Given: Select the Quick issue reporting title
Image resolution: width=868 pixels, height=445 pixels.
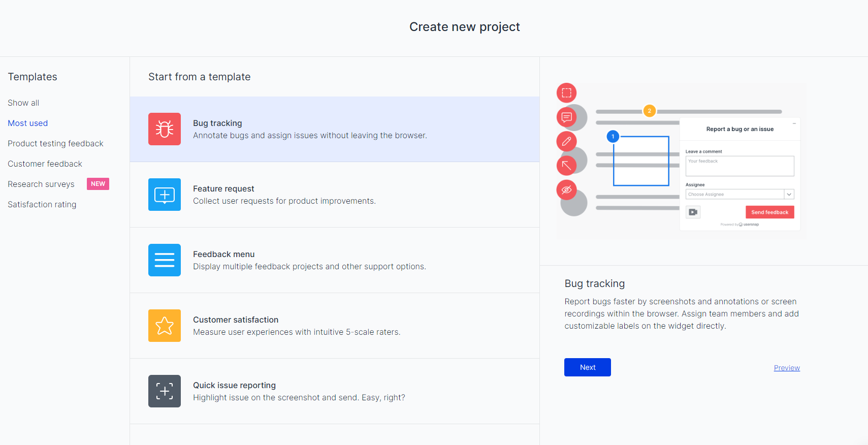Looking at the screenshot, I should (234, 385).
